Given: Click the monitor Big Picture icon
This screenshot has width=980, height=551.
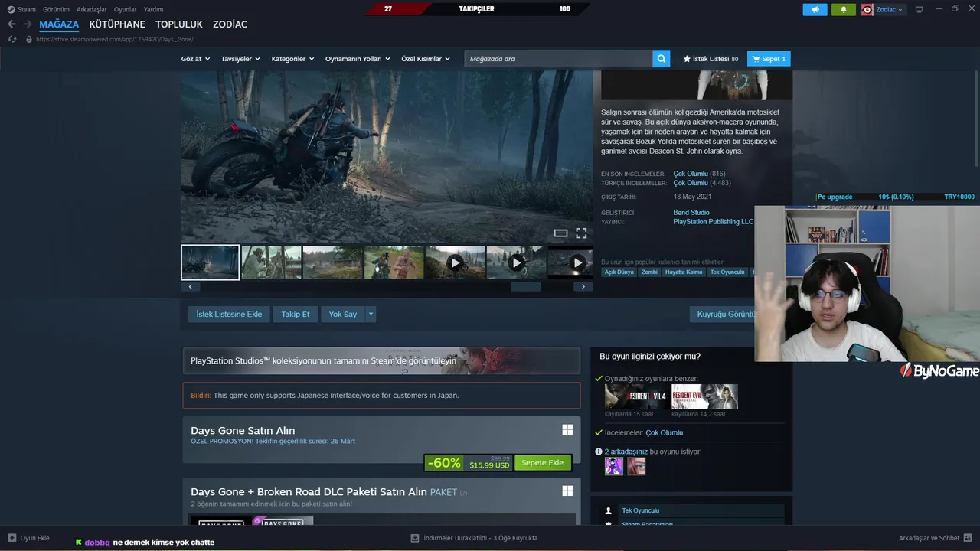Looking at the screenshot, I should 920,9.
